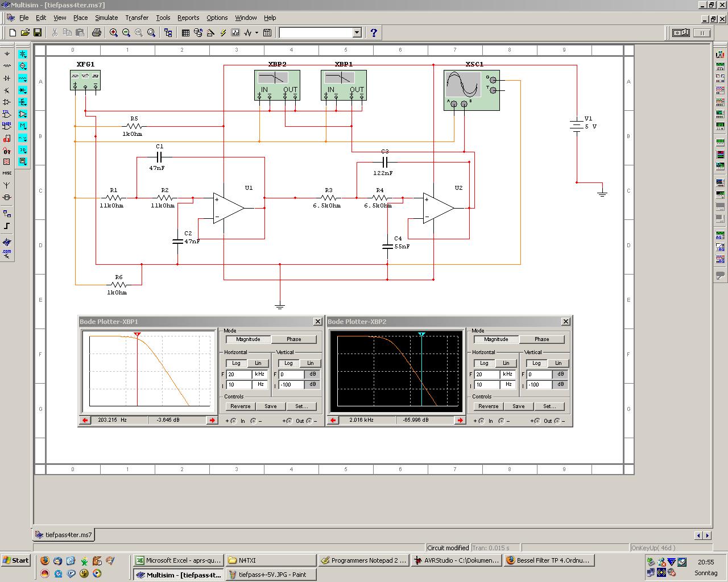Save the circuit with the floppy icon
Screen dimensions: 728x582
click(38, 33)
